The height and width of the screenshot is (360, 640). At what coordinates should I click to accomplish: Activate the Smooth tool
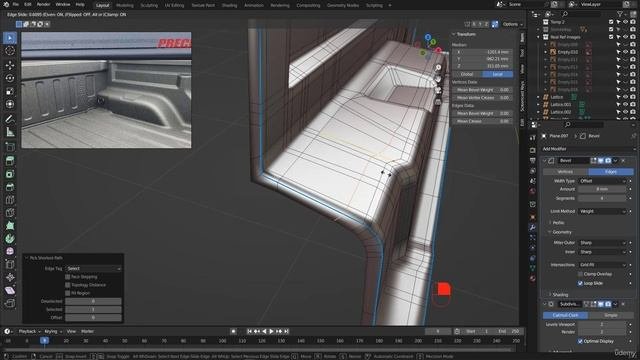click(10, 251)
